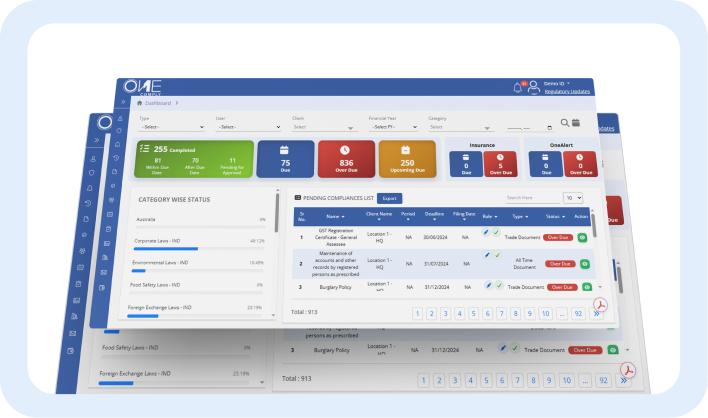The height and width of the screenshot is (418, 708).
Task: Expand the page size dropdown showing 10
Action: point(573,198)
